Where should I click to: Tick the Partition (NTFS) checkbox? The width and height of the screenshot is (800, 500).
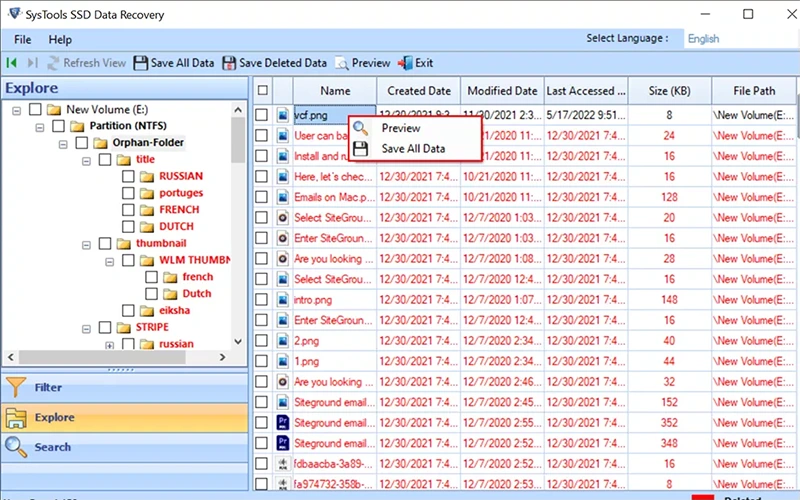click(59, 126)
